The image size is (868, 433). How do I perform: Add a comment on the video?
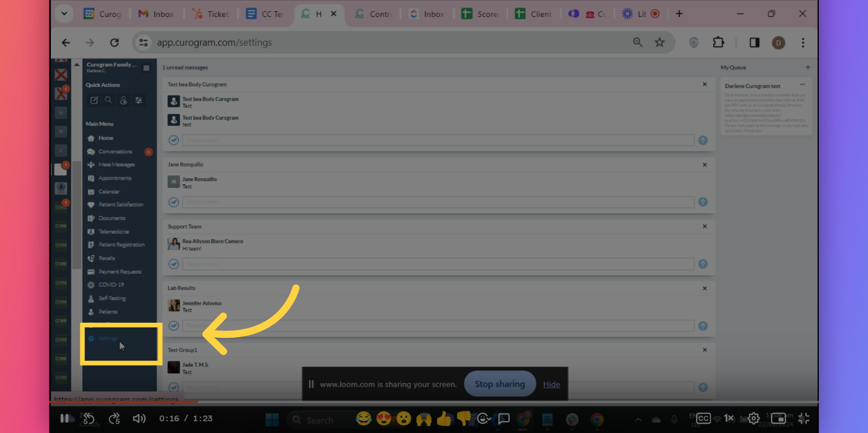(x=504, y=419)
